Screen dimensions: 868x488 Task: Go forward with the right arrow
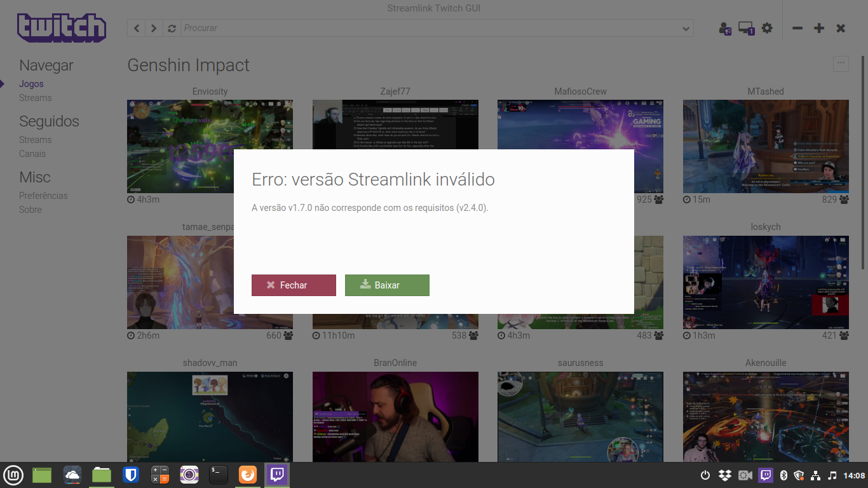[154, 28]
